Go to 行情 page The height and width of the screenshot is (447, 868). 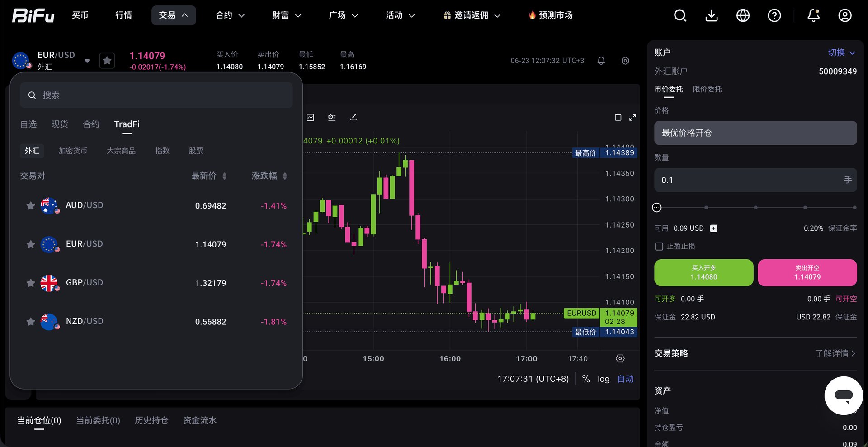[x=123, y=15]
